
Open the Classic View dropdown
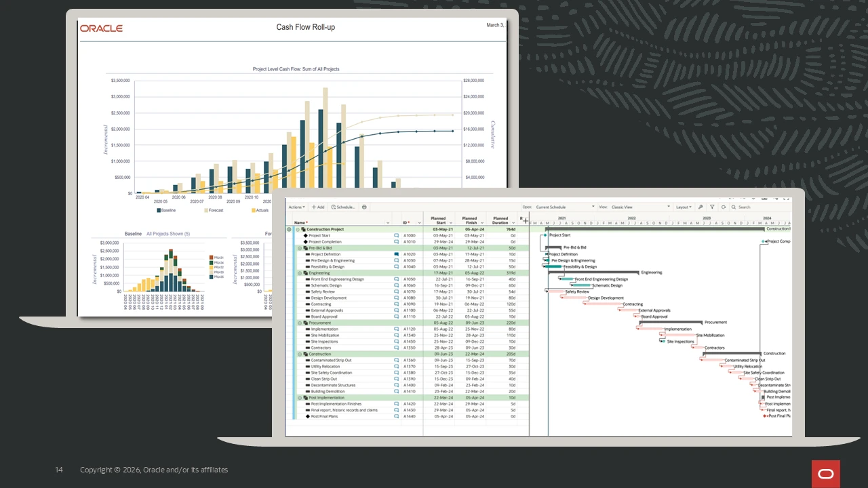tap(640, 207)
